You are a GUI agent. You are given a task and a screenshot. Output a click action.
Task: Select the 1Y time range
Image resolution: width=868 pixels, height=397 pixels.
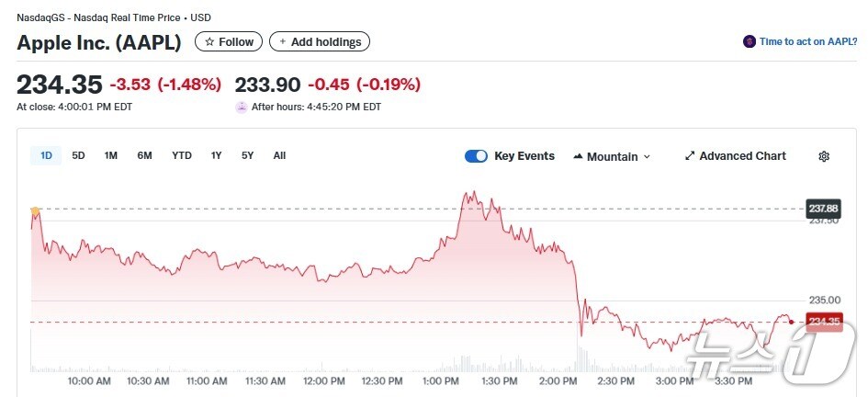tap(216, 156)
